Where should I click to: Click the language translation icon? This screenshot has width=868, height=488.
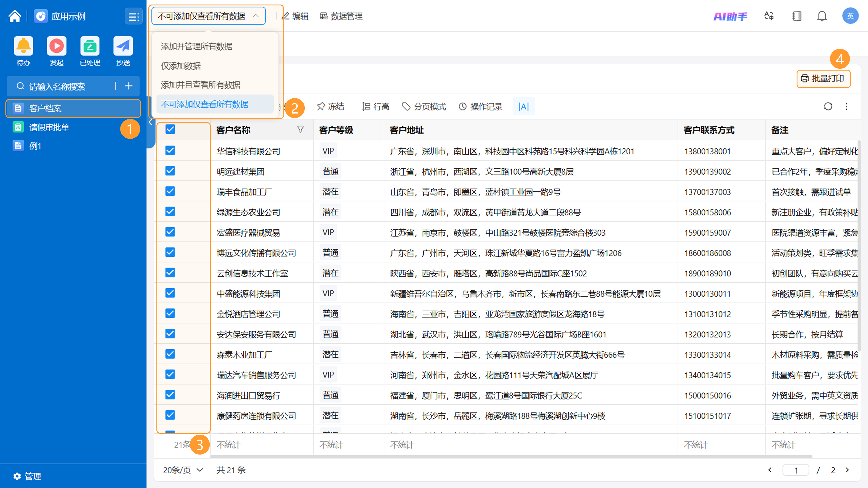coord(769,16)
